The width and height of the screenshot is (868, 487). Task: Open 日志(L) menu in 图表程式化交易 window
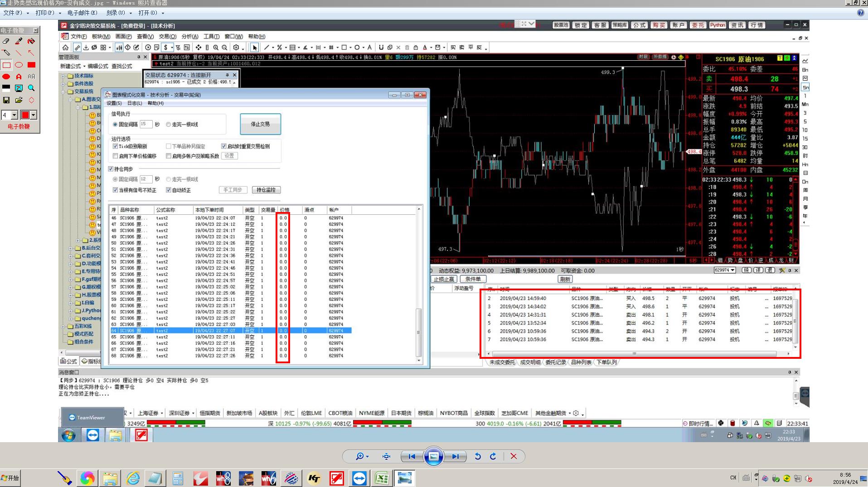[135, 103]
